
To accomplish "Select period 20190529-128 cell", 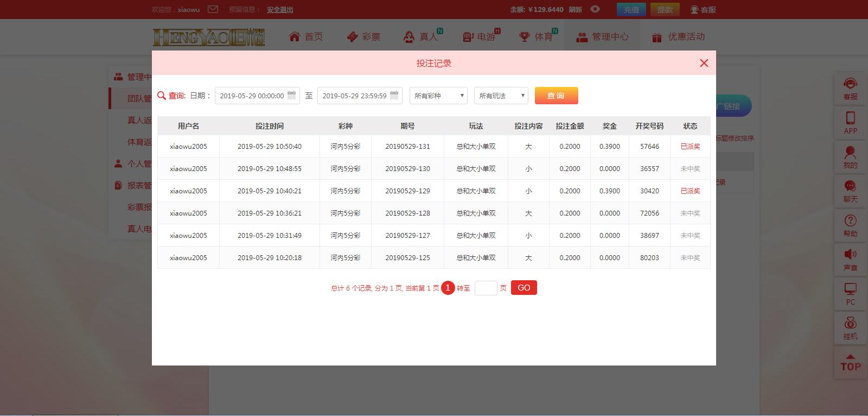I will pyautogui.click(x=407, y=213).
